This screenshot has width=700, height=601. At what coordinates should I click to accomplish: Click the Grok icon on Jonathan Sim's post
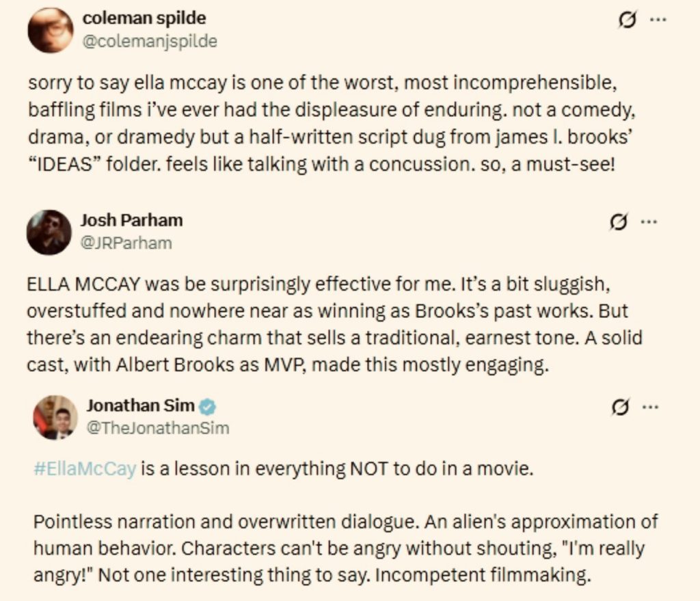coord(619,408)
